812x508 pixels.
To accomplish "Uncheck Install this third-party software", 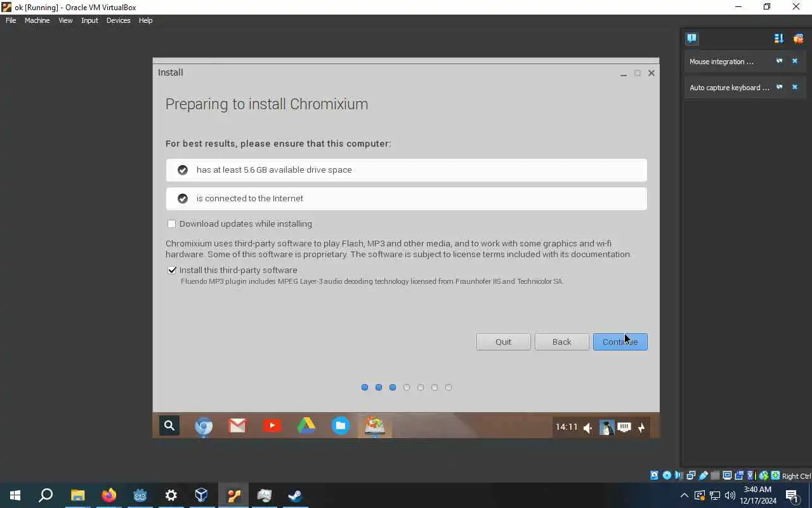I will [171, 270].
